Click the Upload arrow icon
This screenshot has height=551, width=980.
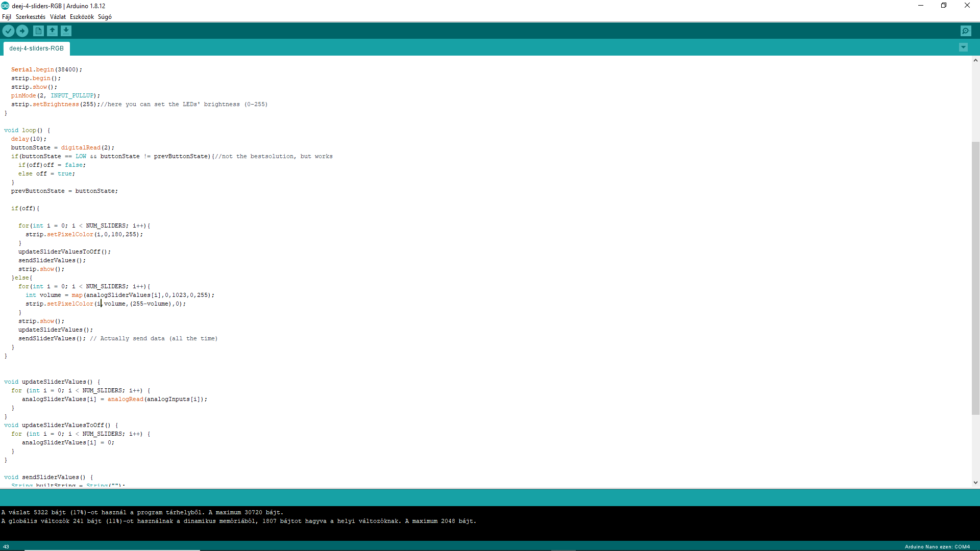click(22, 31)
